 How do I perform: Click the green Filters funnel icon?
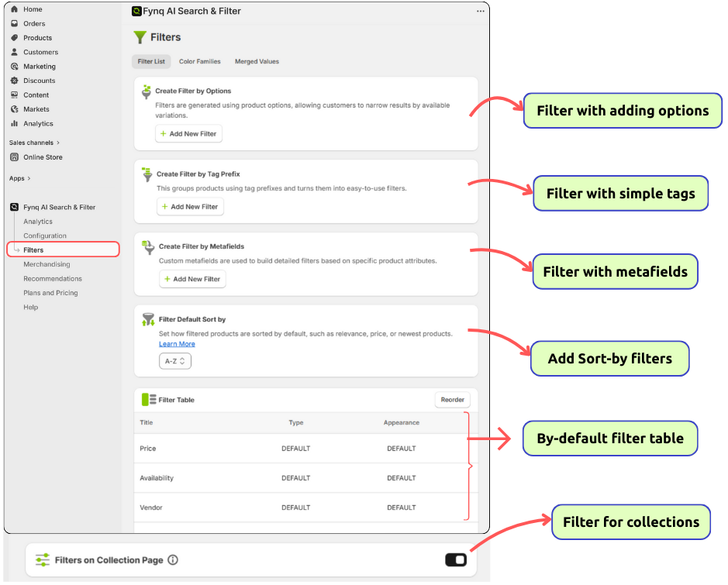140,37
